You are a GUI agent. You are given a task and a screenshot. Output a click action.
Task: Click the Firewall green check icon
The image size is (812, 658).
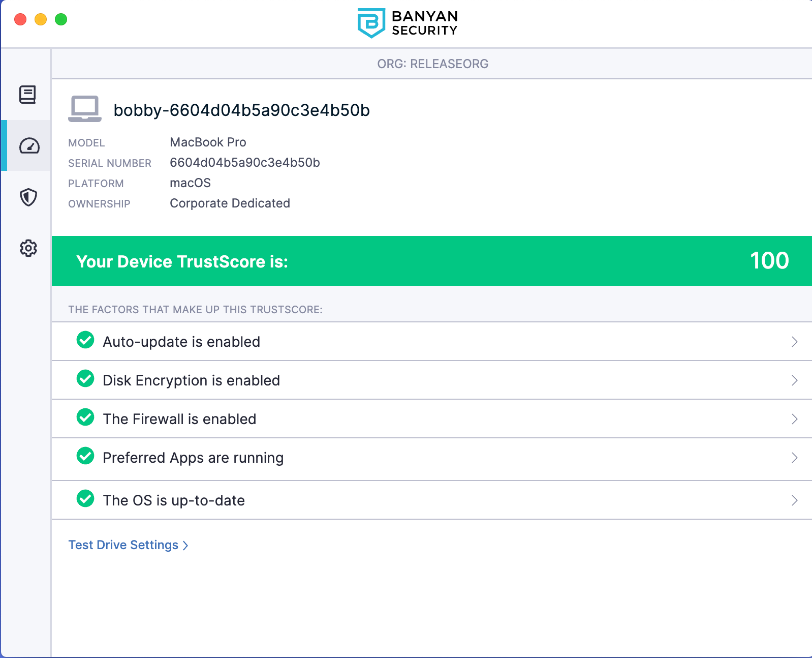pyautogui.click(x=85, y=417)
